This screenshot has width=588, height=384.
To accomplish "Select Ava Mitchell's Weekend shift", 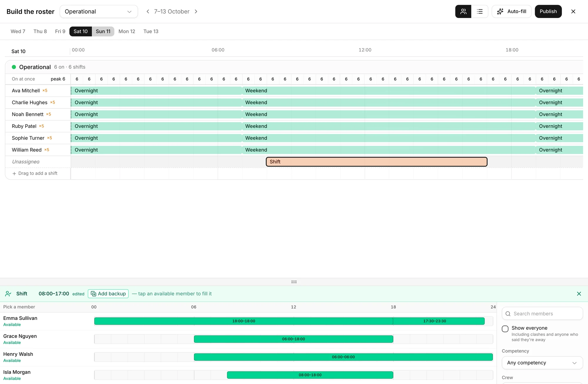I will (389, 91).
